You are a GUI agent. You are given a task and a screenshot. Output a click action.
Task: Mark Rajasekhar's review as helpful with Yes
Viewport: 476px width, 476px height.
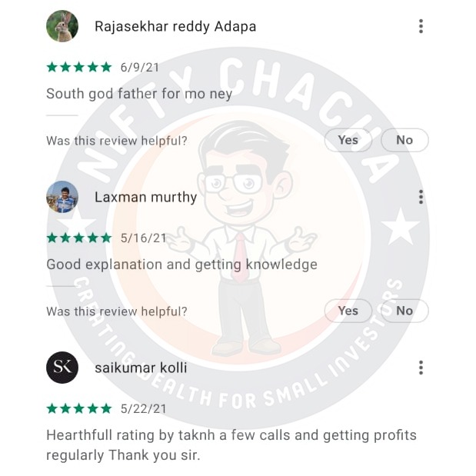(348, 140)
